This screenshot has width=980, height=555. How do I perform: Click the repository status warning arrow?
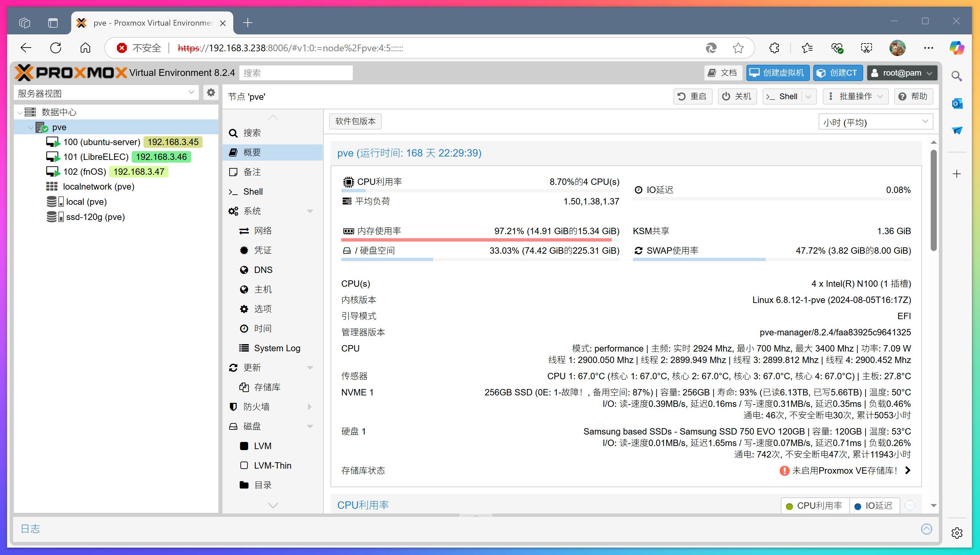click(908, 470)
